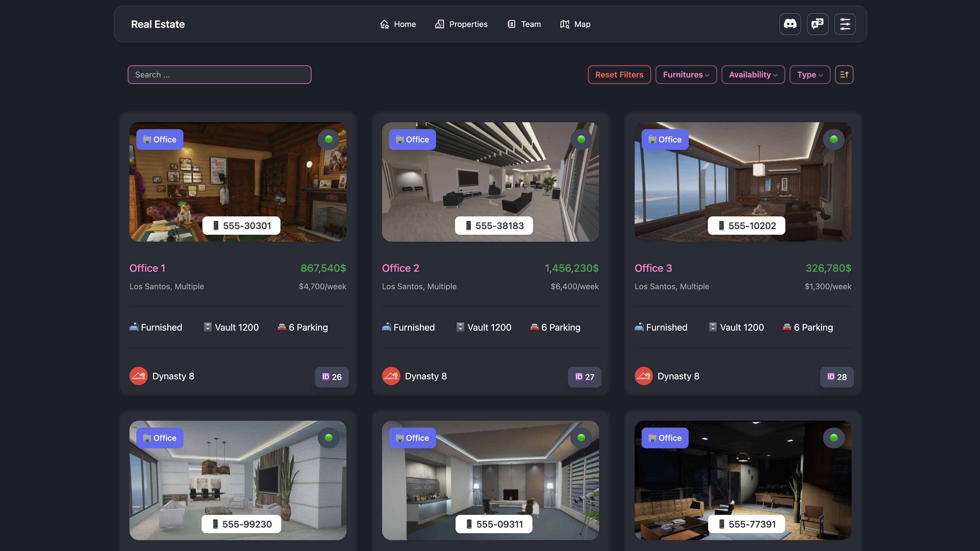
Task: Click green availability dot on Office 1
Action: [329, 139]
